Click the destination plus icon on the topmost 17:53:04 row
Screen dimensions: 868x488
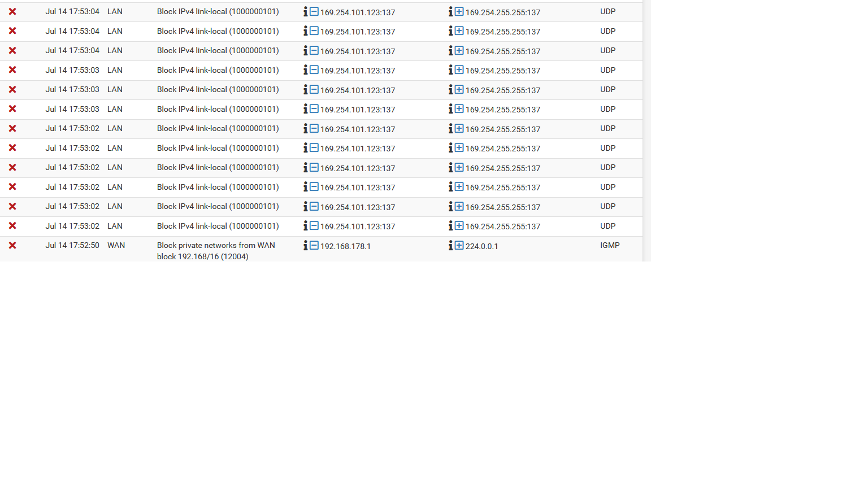coord(459,11)
